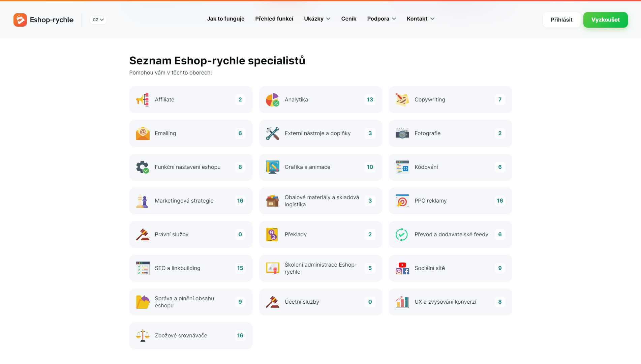Open Funkční nastavení eshopu link

[187, 167]
